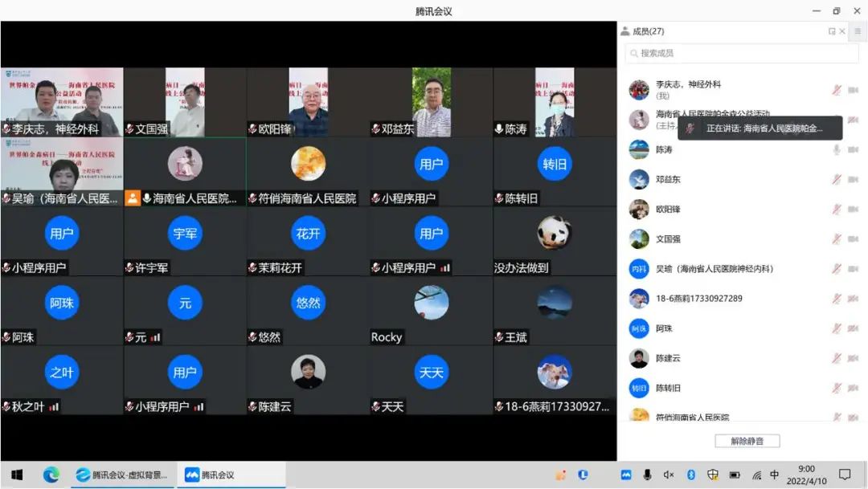Open the members panel hamburger menu
The width and height of the screenshot is (868, 489).
[858, 31]
